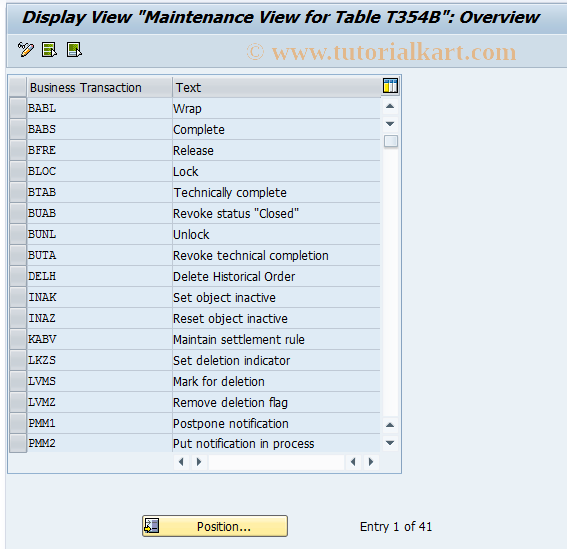Switch to change mode with pencil icon
Viewport: 567px width, 549px height.
pos(26,50)
